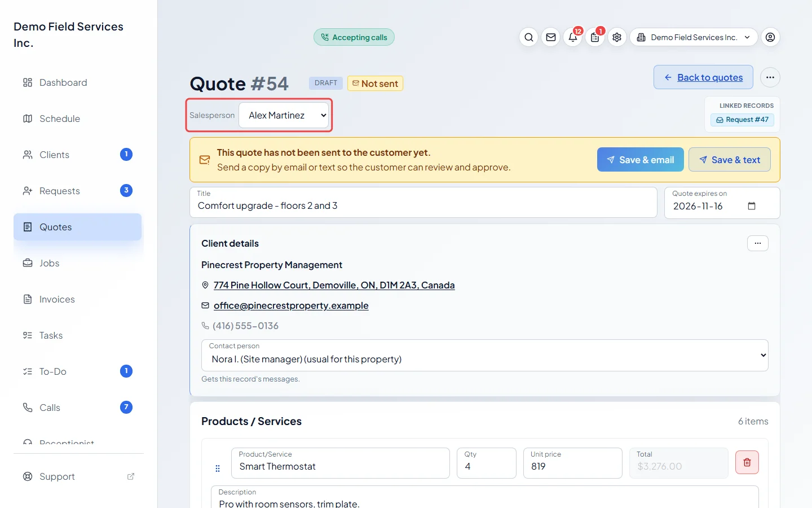Image resolution: width=812 pixels, height=508 pixels.
Task: Open Requests in the sidebar
Action: [x=78, y=191]
